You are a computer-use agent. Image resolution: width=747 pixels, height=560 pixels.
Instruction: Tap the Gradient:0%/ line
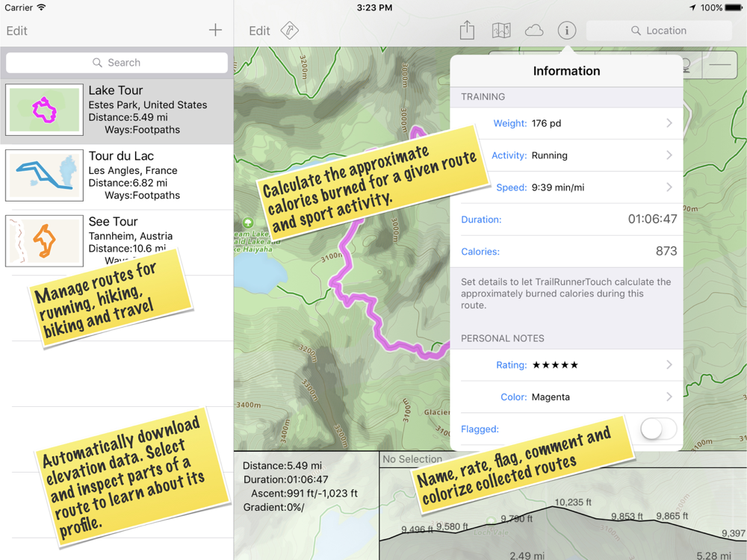pyautogui.click(x=273, y=507)
